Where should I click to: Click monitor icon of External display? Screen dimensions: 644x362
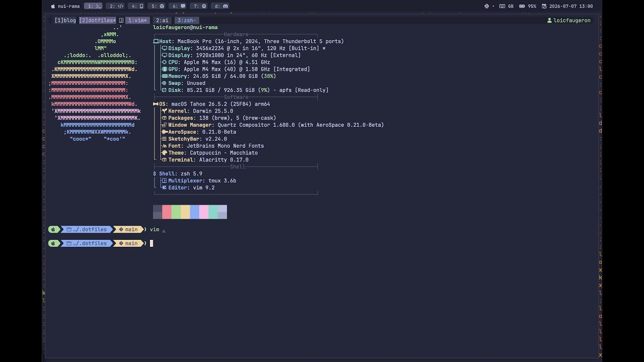[x=165, y=55]
